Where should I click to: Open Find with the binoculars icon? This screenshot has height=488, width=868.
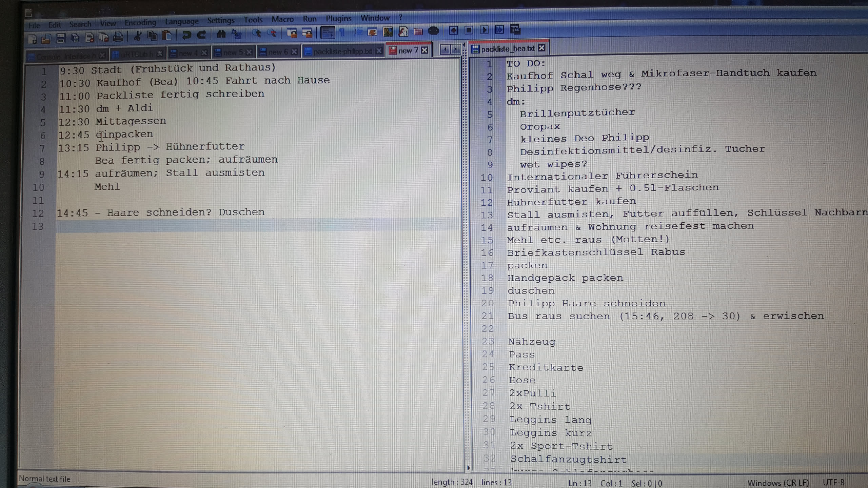coord(221,34)
